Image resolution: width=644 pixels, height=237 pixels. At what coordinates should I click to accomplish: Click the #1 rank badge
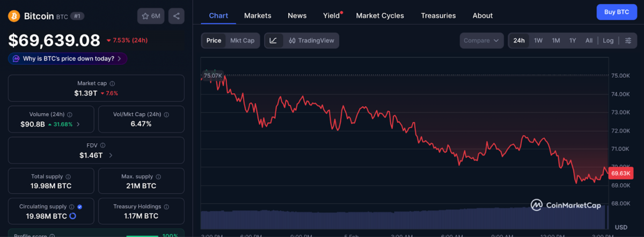(x=77, y=16)
